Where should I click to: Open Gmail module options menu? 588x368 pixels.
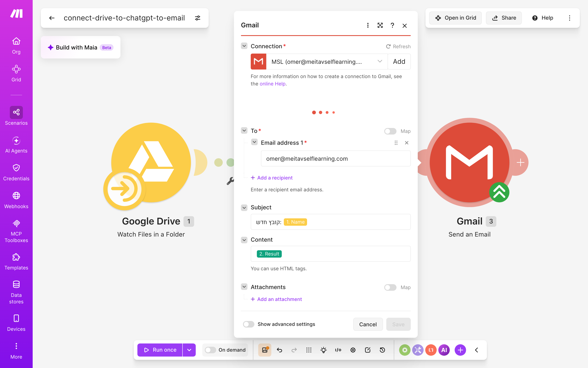point(368,25)
